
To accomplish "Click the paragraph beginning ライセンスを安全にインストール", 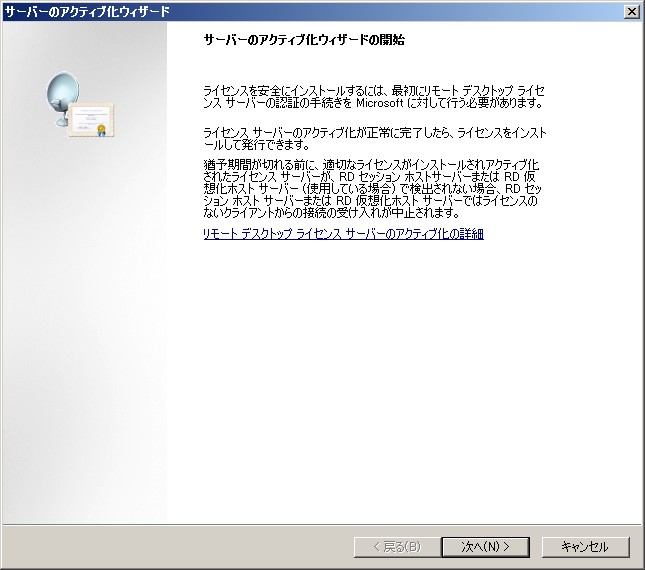I will [370, 96].
